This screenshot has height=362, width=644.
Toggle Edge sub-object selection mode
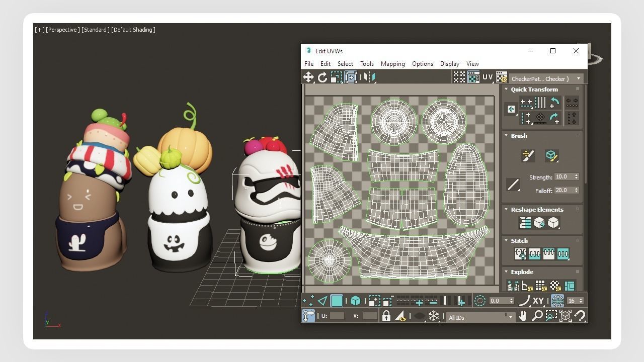323,301
